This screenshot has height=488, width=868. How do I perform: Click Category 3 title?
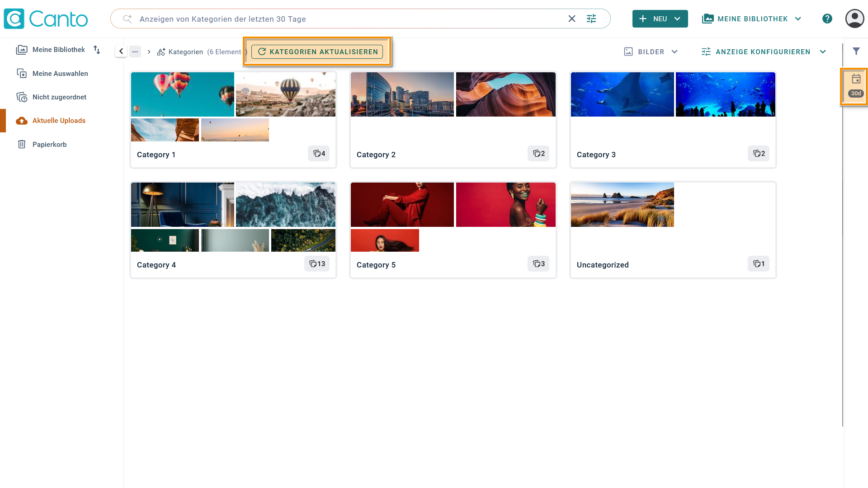(596, 155)
